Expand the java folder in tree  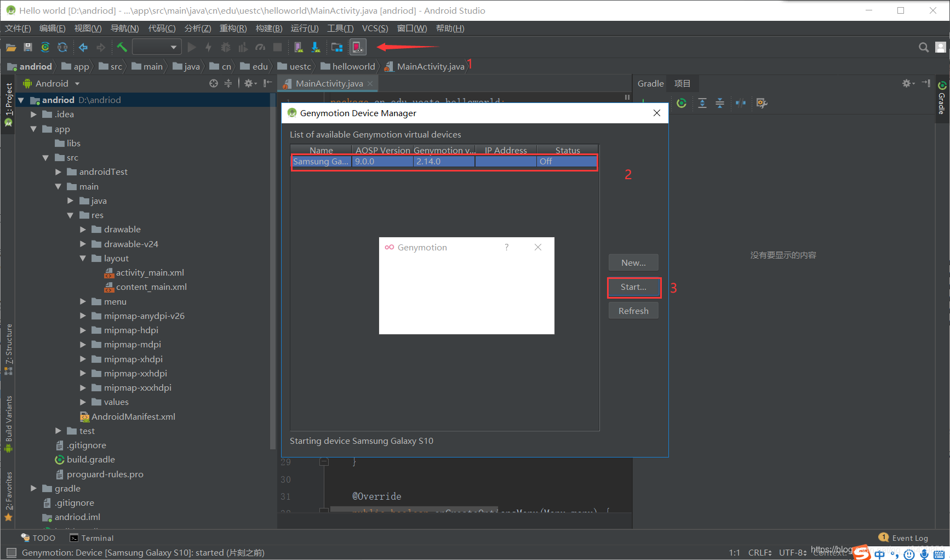[70, 201]
